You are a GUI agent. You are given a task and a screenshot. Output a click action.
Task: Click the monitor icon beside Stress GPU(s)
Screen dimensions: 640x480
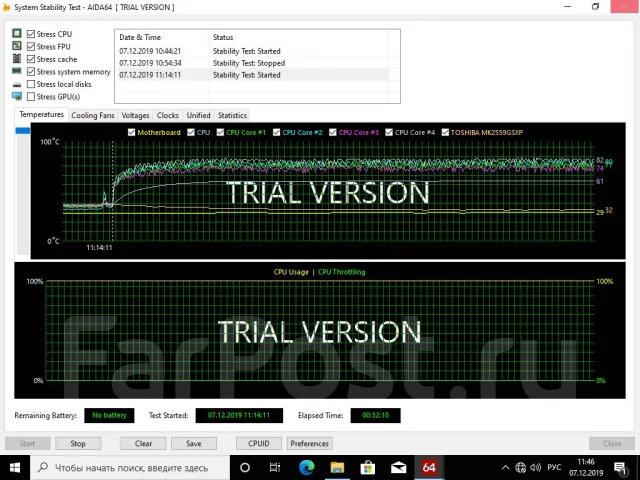tap(17, 96)
